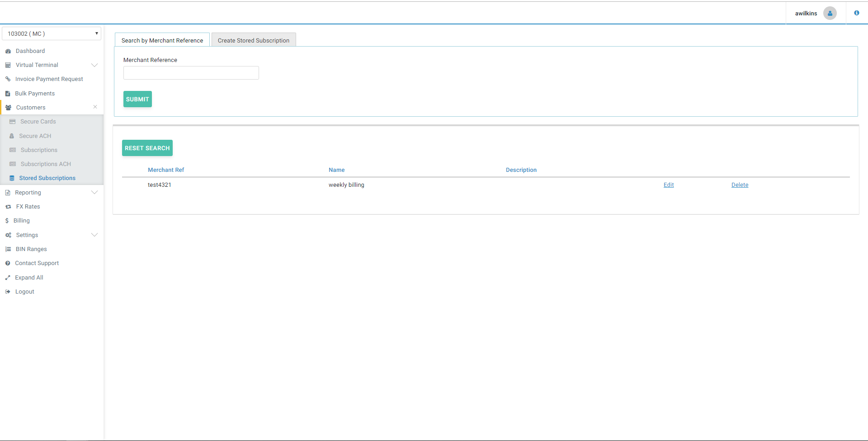The width and height of the screenshot is (868, 441).
Task: Click the Dashboard gauge icon
Action: pyautogui.click(x=8, y=51)
